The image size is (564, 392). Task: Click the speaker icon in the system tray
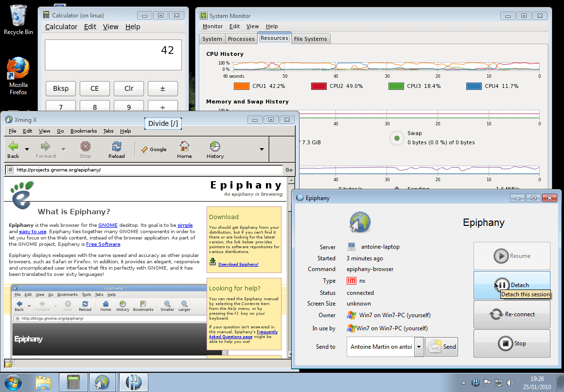coord(510,382)
